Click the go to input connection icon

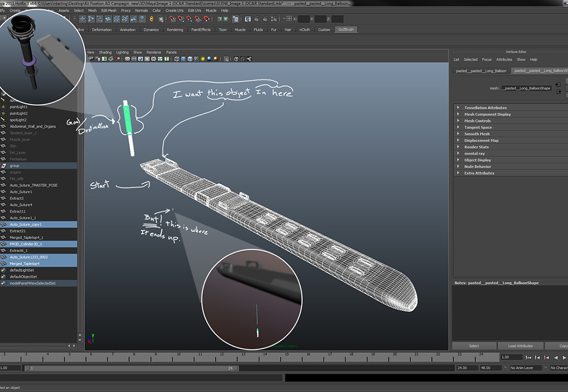tap(558, 84)
